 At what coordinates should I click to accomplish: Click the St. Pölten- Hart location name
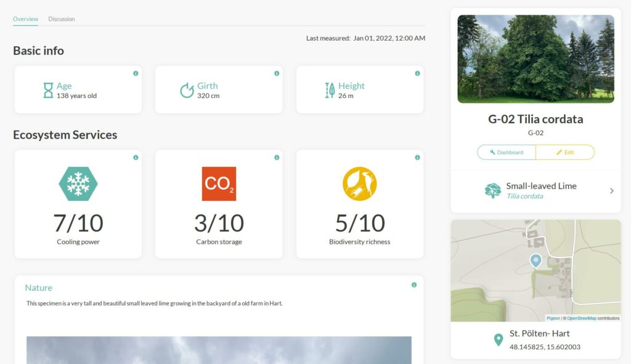(540, 333)
